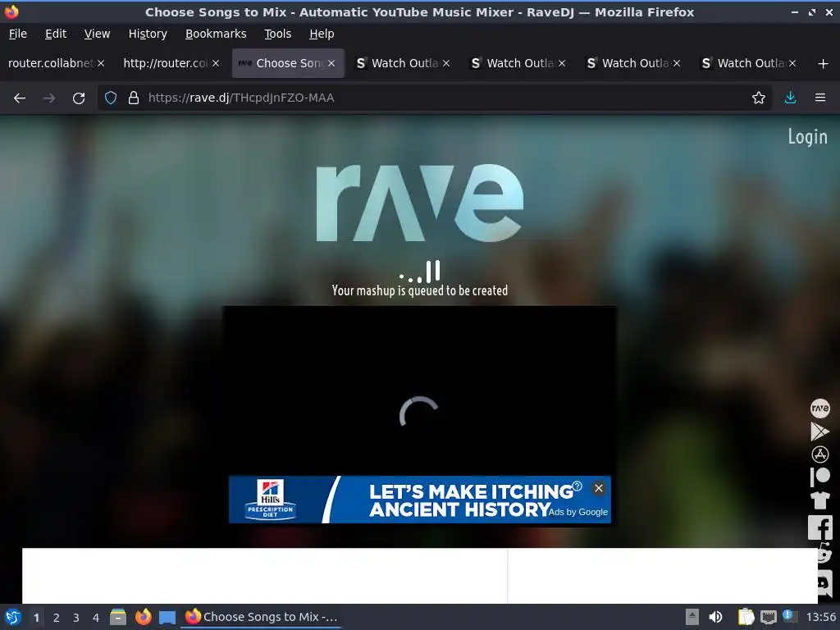This screenshot has height=630, width=840.
Task: Switch to the http://router.co tab
Action: [x=165, y=63]
